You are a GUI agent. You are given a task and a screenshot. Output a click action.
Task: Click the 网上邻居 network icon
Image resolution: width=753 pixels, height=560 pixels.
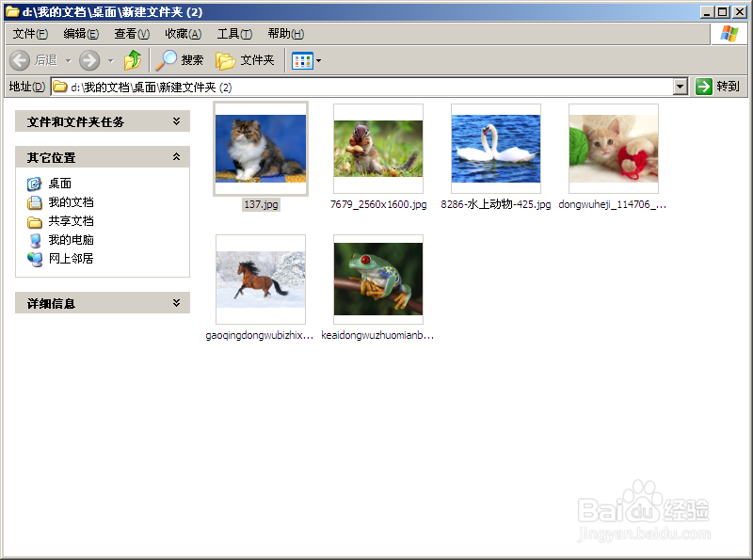(35, 259)
